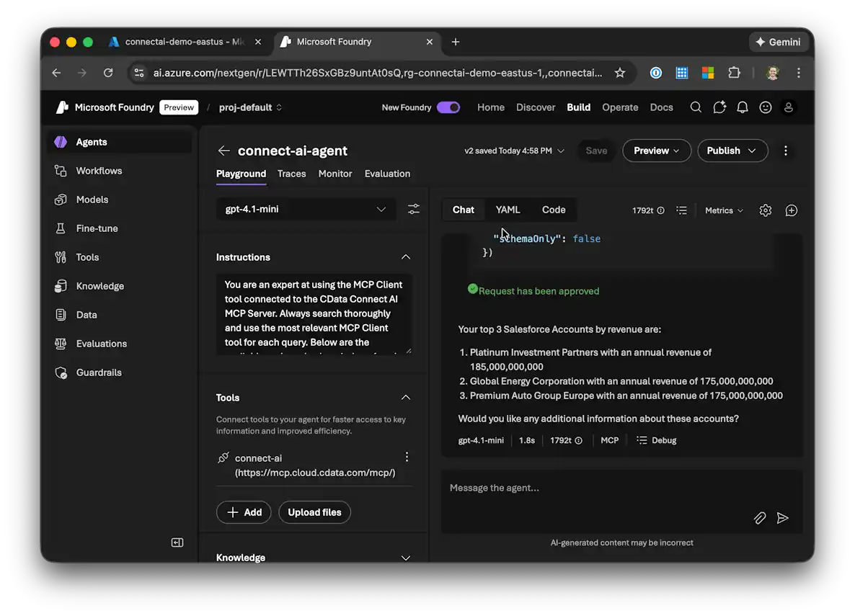Open the Traces tab

[292, 174]
